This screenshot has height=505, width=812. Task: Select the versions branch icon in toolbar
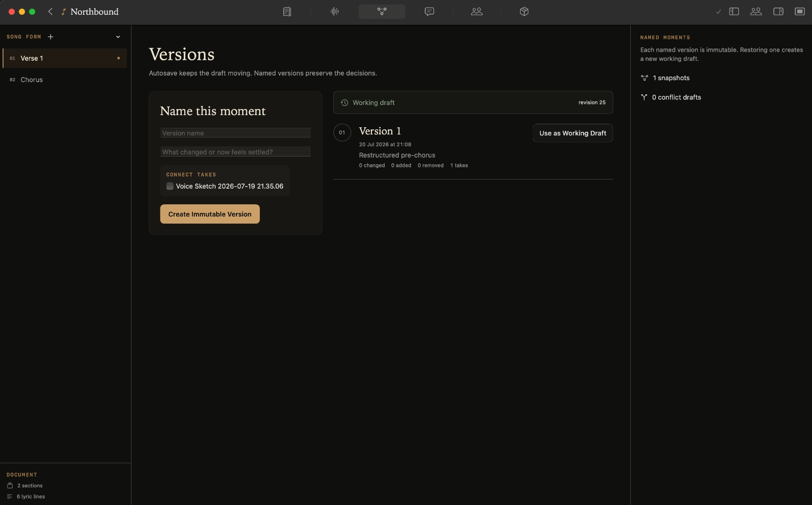pyautogui.click(x=382, y=12)
